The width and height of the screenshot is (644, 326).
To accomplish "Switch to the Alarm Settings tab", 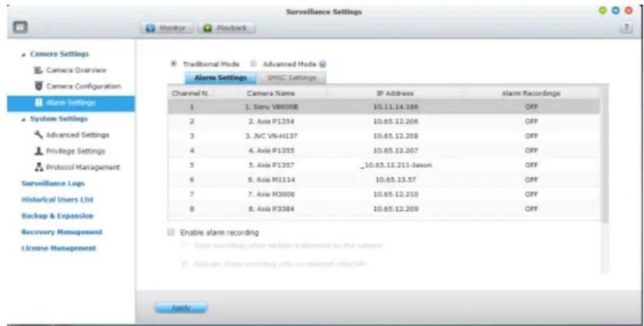I will pos(220,78).
